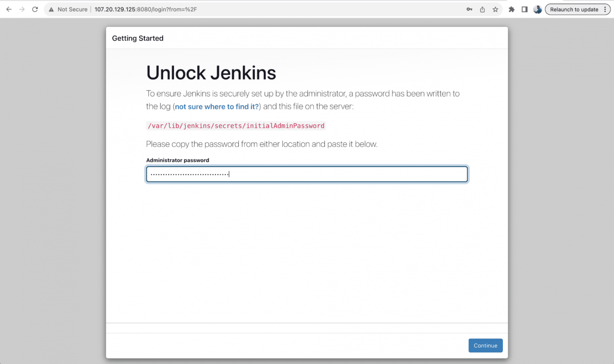Click the Unlock Jenkins heading
Screen dimensions: 614x364
click(211, 73)
